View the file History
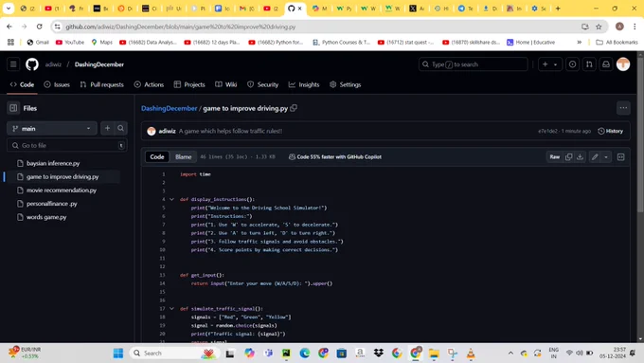Viewport: 644px width, 363px height. coord(610,131)
